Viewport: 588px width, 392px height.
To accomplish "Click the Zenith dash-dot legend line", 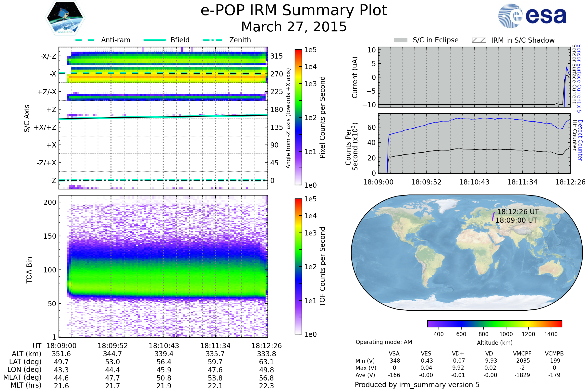I will (x=213, y=40).
